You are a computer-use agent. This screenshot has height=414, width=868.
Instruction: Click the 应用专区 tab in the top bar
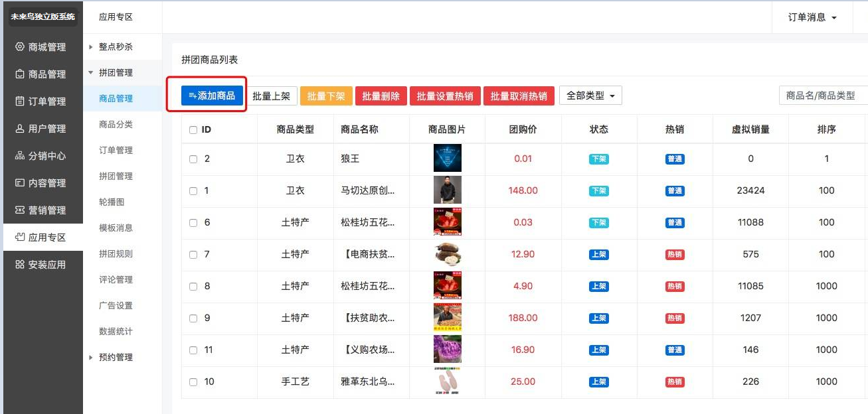116,17
